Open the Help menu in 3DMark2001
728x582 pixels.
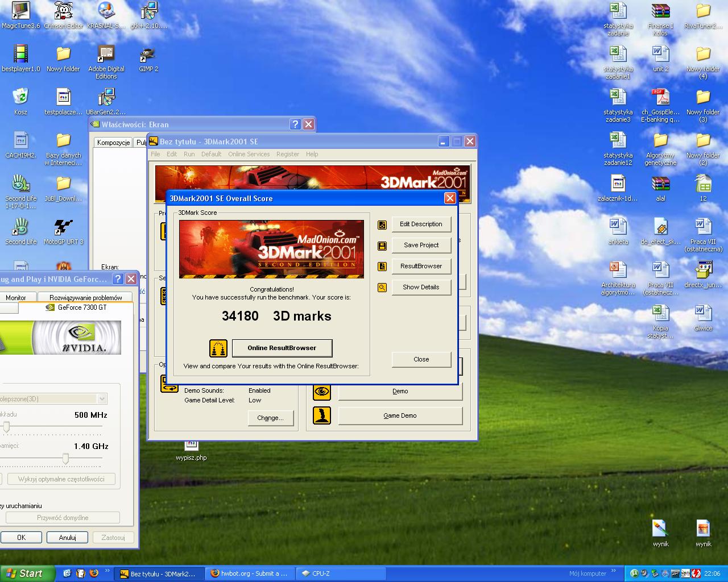pyautogui.click(x=312, y=154)
